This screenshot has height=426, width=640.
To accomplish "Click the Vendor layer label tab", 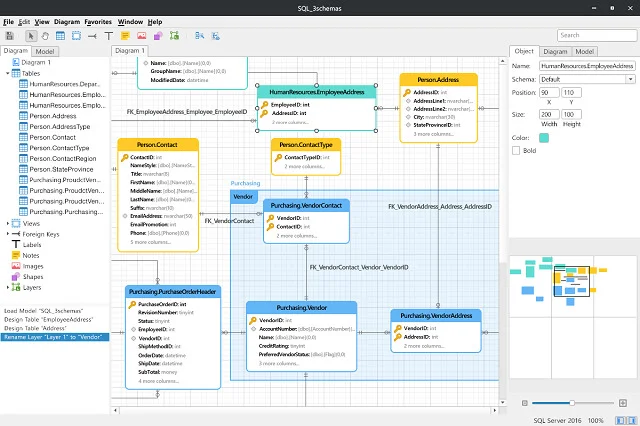I will coord(243,197).
